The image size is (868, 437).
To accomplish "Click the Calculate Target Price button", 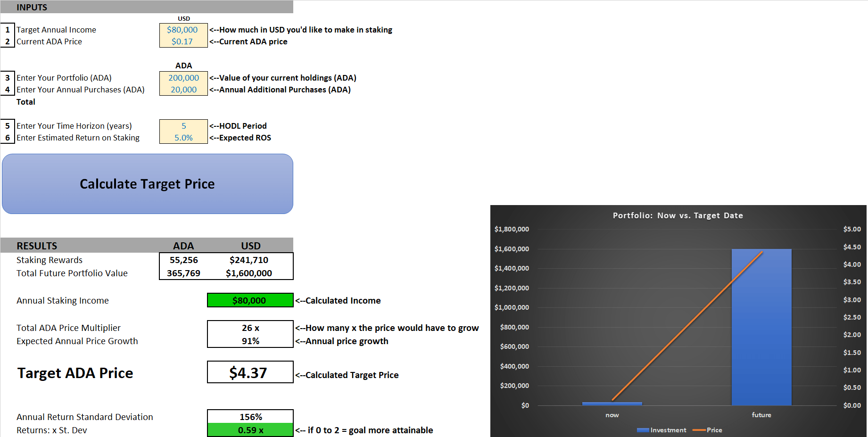I will pyautogui.click(x=148, y=184).
